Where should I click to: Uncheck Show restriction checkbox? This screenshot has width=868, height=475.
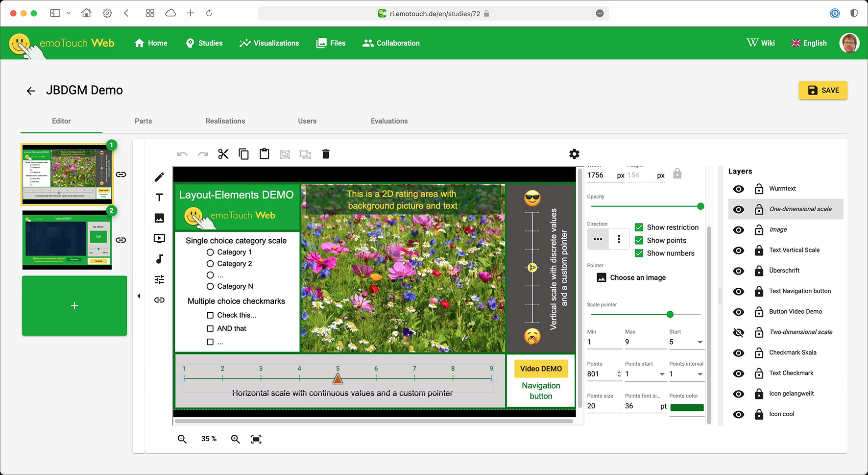639,227
